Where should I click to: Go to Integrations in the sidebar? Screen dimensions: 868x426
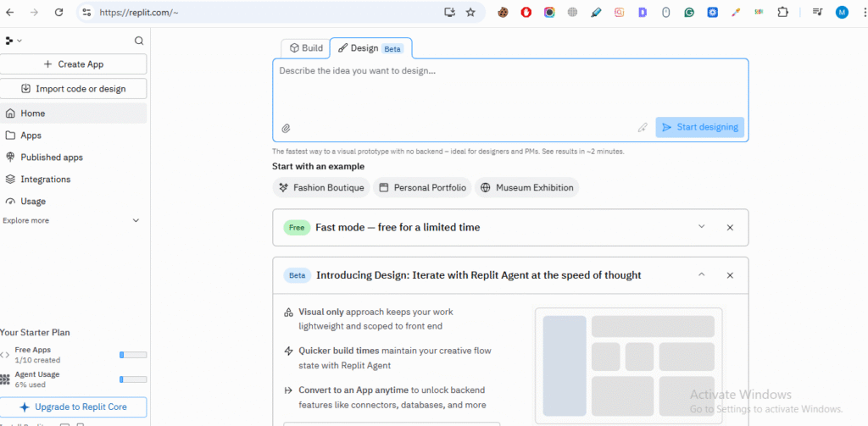(x=45, y=180)
